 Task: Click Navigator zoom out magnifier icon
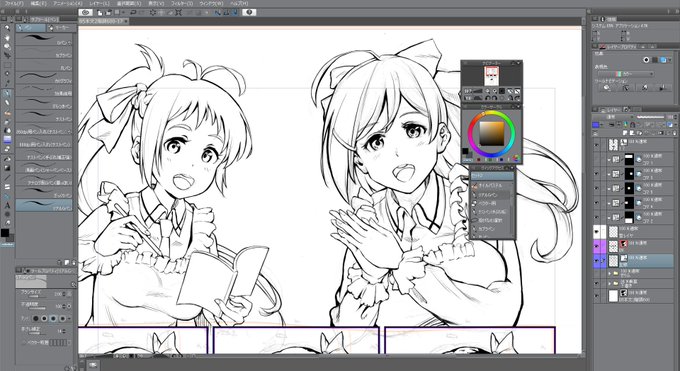click(487, 91)
